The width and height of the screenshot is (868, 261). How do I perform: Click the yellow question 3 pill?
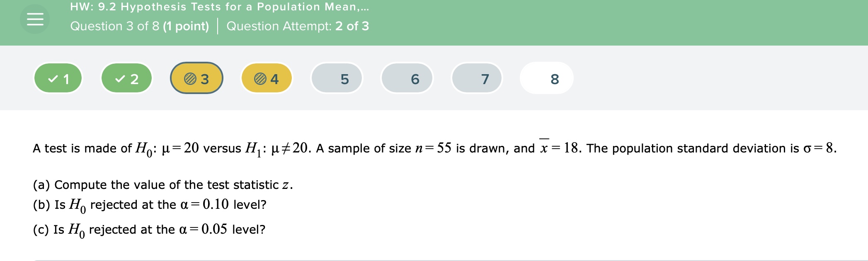(196, 78)
